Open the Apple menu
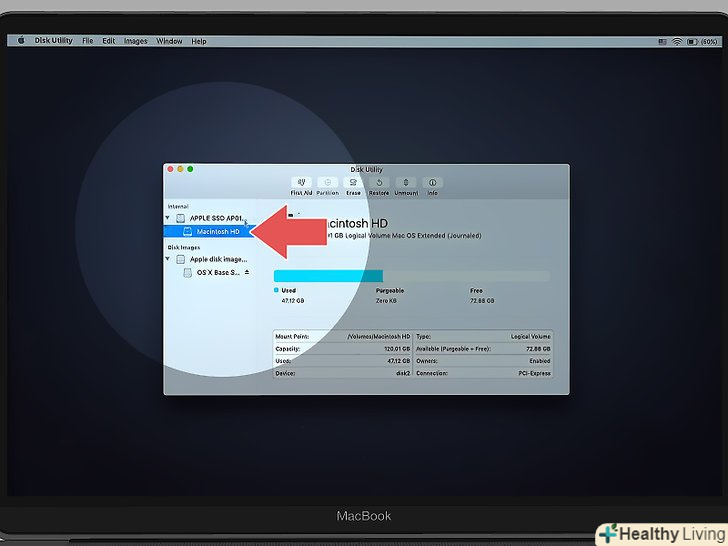The height and width of the screenshot is (546, 728). tap(21, 40)
